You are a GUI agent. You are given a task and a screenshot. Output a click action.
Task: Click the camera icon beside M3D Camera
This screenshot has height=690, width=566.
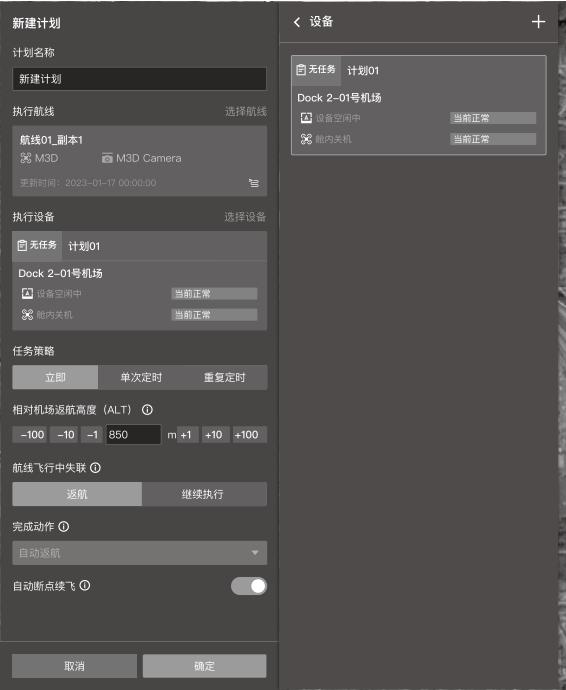click(x=107, y=158)
